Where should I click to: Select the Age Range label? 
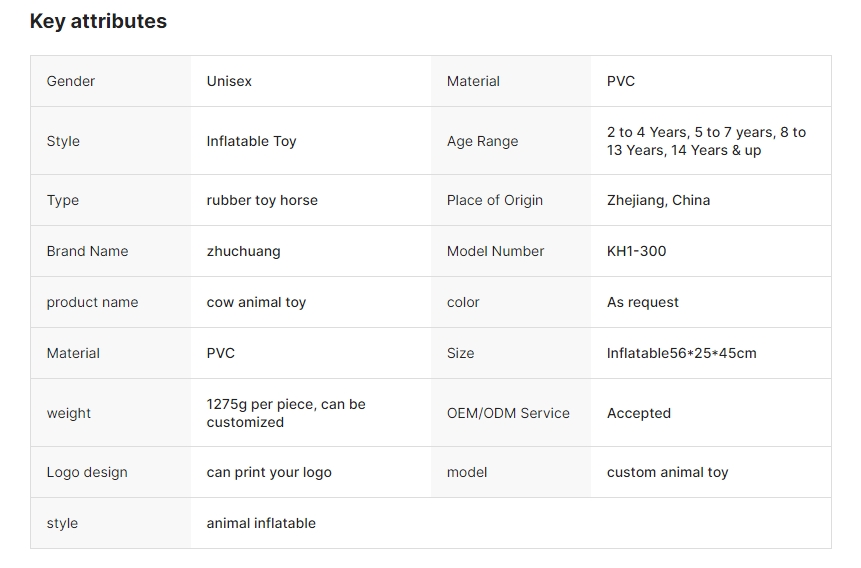482,141
